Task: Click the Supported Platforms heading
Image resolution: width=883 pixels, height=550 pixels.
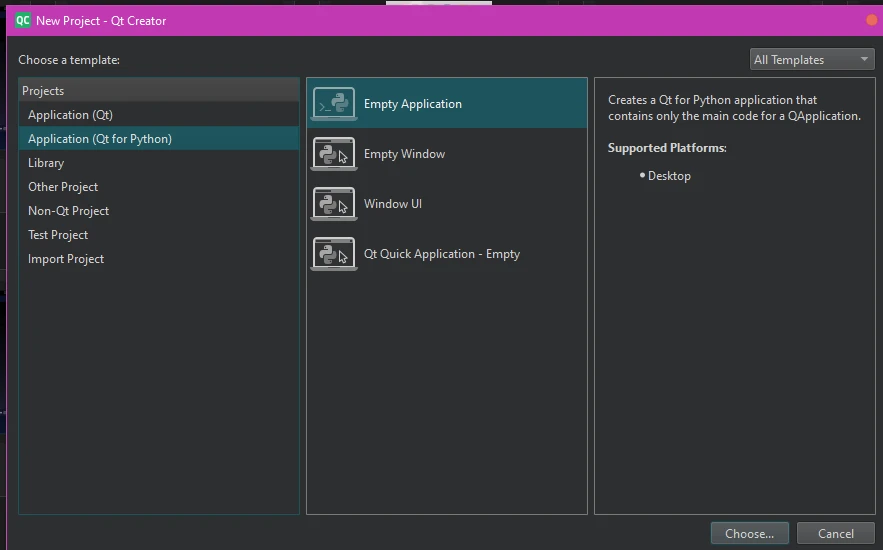Action: [x=667, y=148]
